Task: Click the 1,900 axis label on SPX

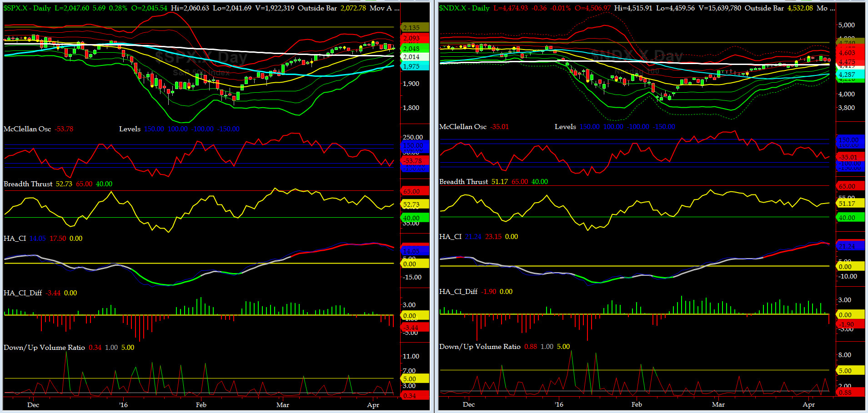Action: coord(411,84)
